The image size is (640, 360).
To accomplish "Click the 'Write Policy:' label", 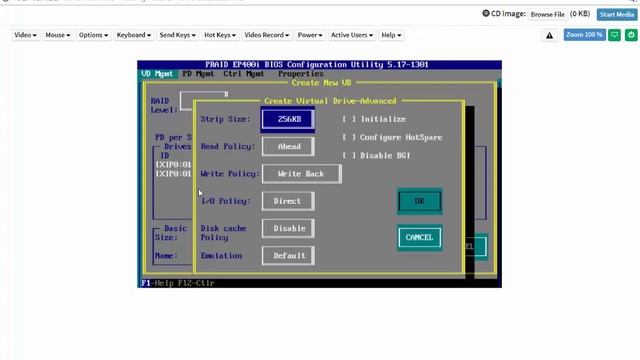I will [230, 174].
